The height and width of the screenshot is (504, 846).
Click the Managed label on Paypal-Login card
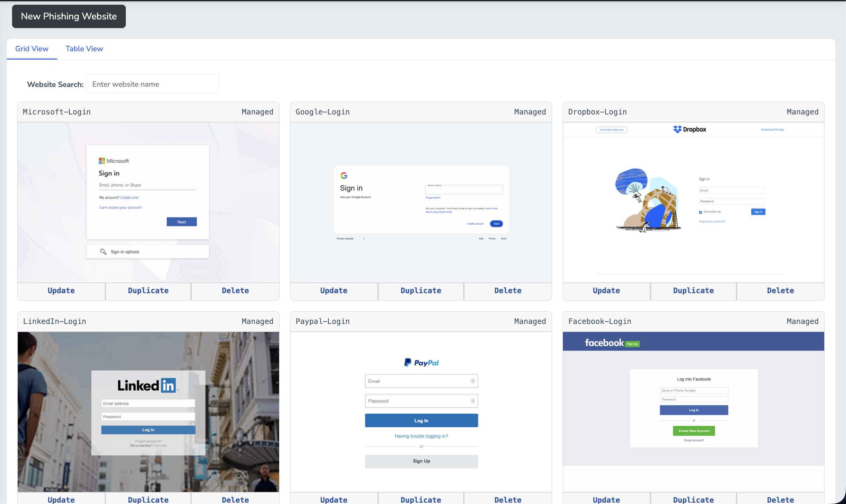pos(530,322)
